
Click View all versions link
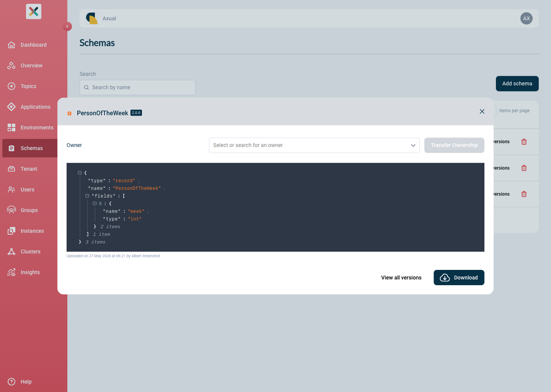point(401,278)
